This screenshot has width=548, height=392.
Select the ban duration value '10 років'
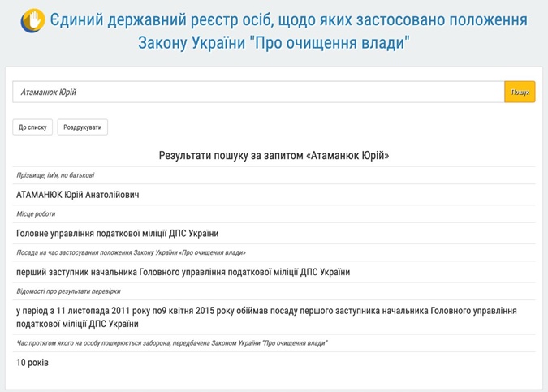32,363
